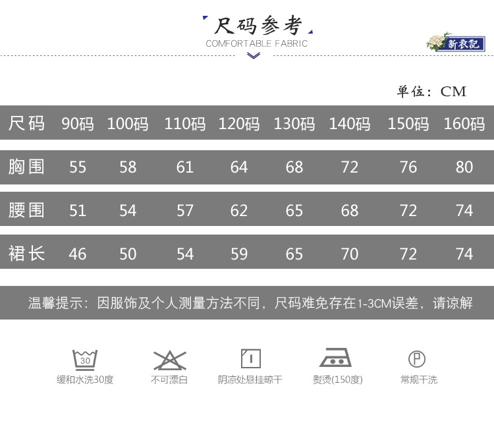This screenshot has width=494, height=448.
Task: Click the 120码 column header
Action: [x=239, y=123]
